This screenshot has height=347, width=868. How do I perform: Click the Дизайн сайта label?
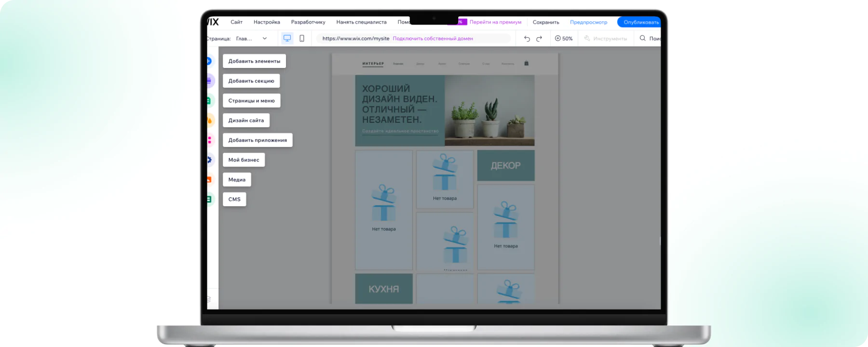pyautogui.click(x=246, y=120)
